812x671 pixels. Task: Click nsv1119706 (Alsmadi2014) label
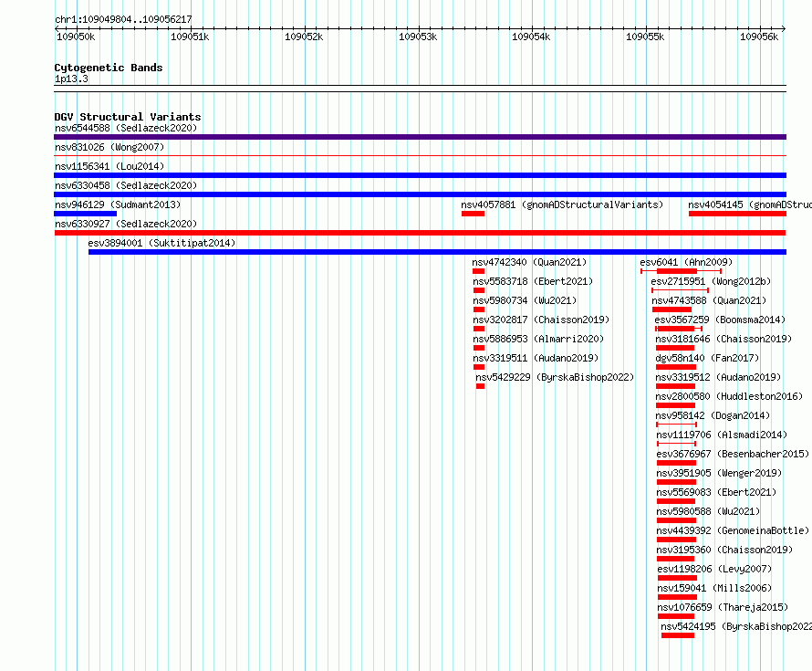(722, 435)
